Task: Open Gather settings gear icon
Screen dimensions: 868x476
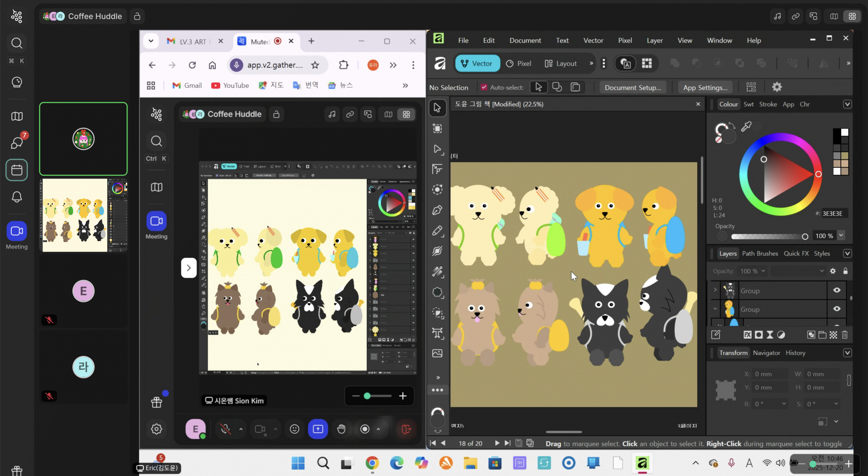Action: (x=156, y=429)
